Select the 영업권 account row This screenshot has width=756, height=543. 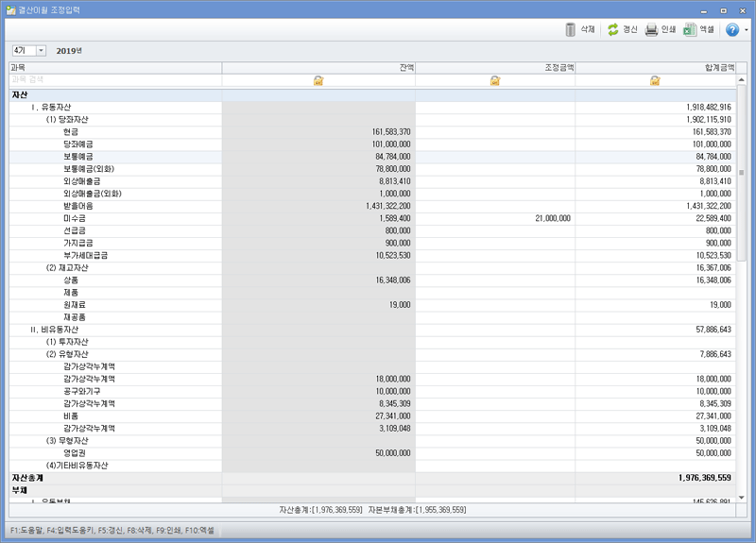(x=76, y=453)
